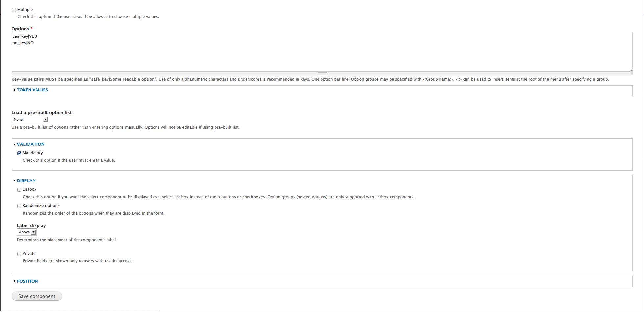This screenshot has width=644, height=312.
Task: Grab the Options textarea corner resize handle
Action: coord(631,69)
